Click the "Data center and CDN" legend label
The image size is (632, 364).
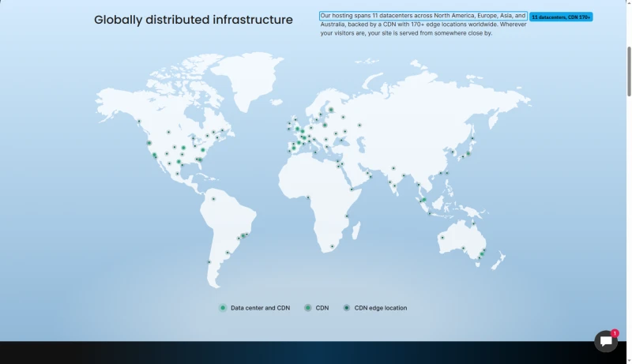coord(261,308)
